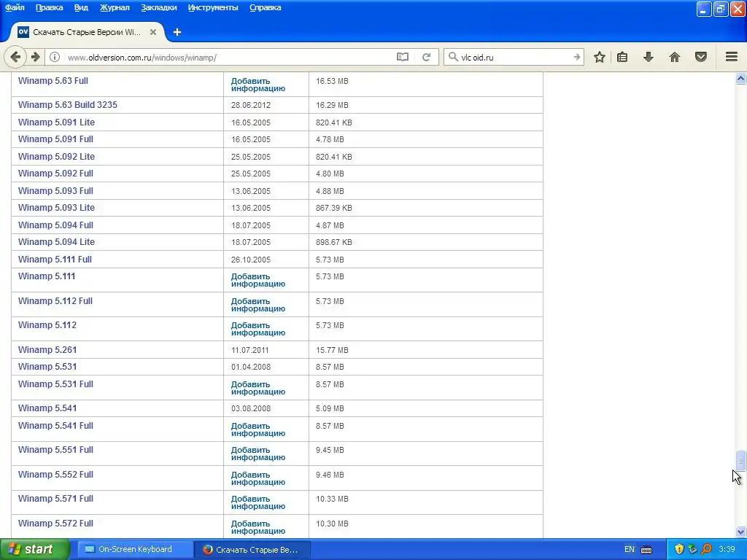Open the Pocket icon
This screenshot has height=560, width=747.
[701, 57]
